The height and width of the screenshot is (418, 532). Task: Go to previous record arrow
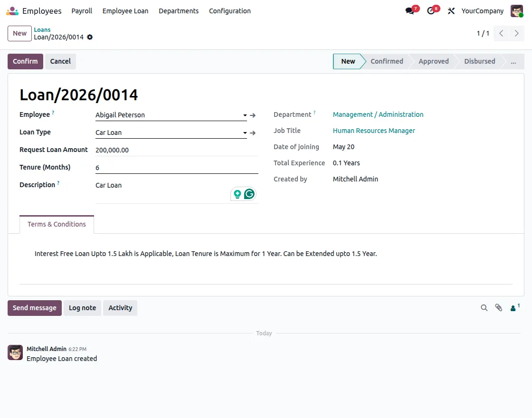(501, 33)
